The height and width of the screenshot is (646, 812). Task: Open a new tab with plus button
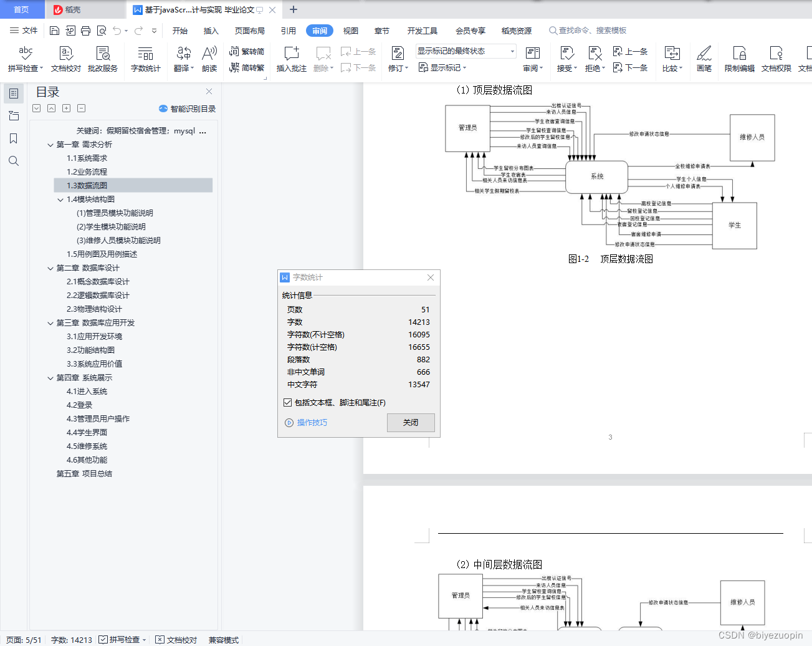pos(294,9)
